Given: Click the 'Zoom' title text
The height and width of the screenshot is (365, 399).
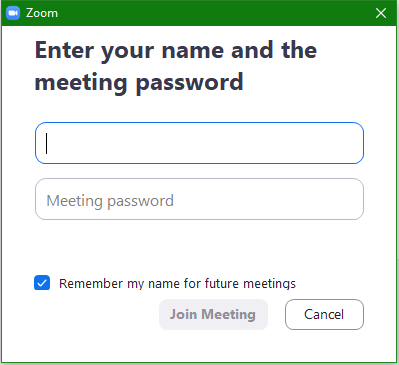Looking at the screenshot, I should click(42, 13).
